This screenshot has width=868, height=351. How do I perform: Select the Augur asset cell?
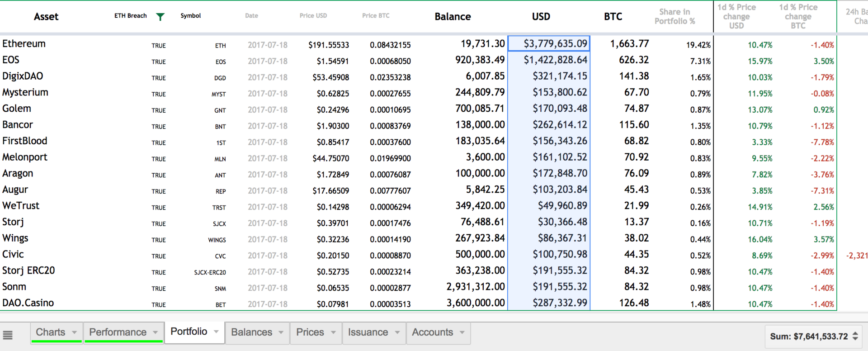15,190
